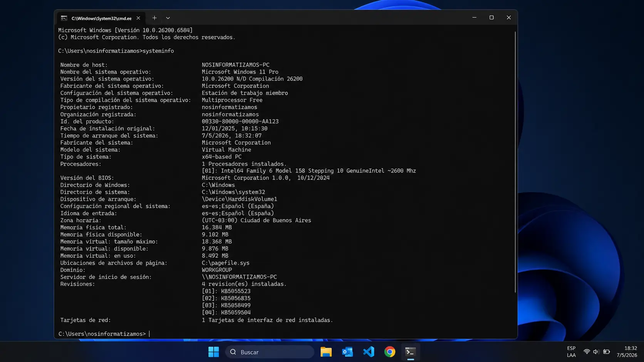This screenshot has height=362, width=644.
Task: Click the '4 revisión(es) instaladas.' line
Action: coord(244,284)
